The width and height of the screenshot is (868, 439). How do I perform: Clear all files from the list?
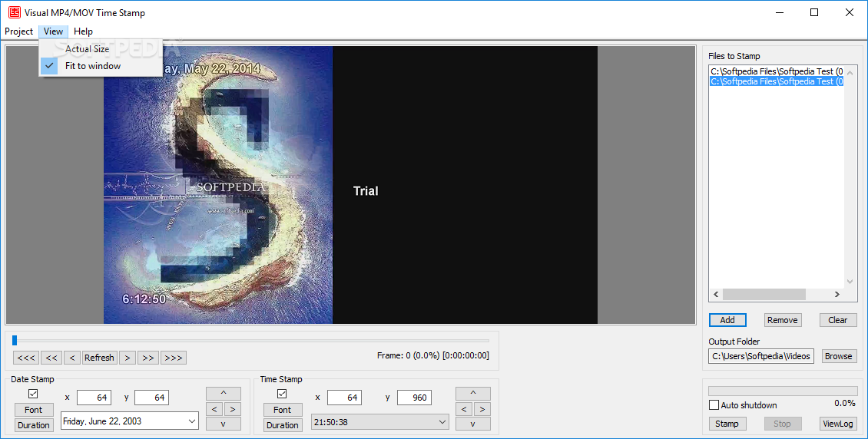837,320
